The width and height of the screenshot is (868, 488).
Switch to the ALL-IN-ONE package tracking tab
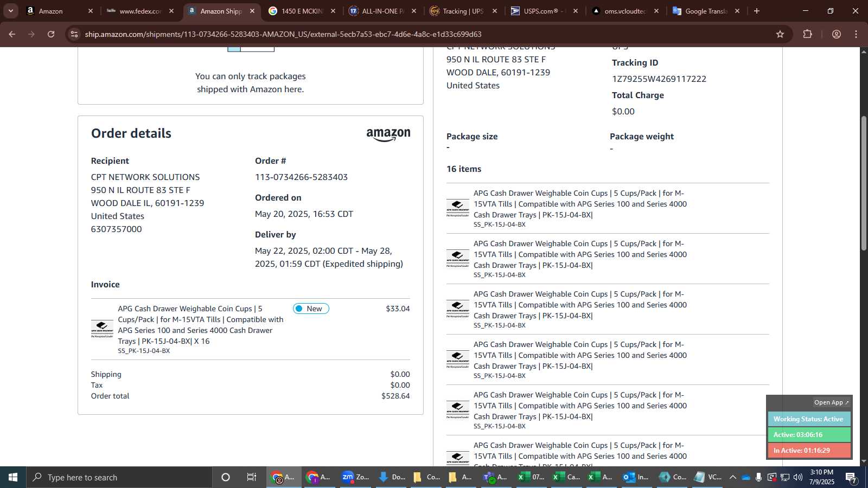click(x=383, y=11)
